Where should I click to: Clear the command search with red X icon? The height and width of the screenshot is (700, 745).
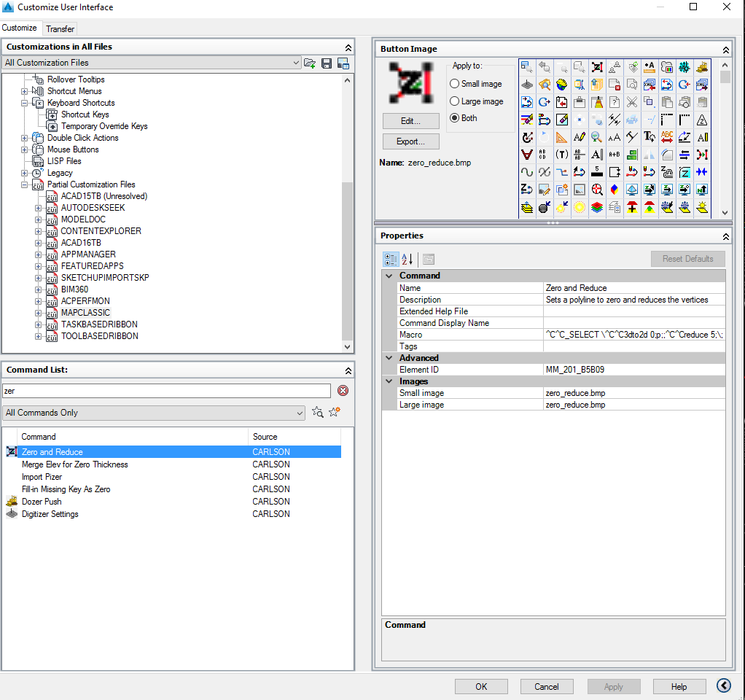[343, 391]
